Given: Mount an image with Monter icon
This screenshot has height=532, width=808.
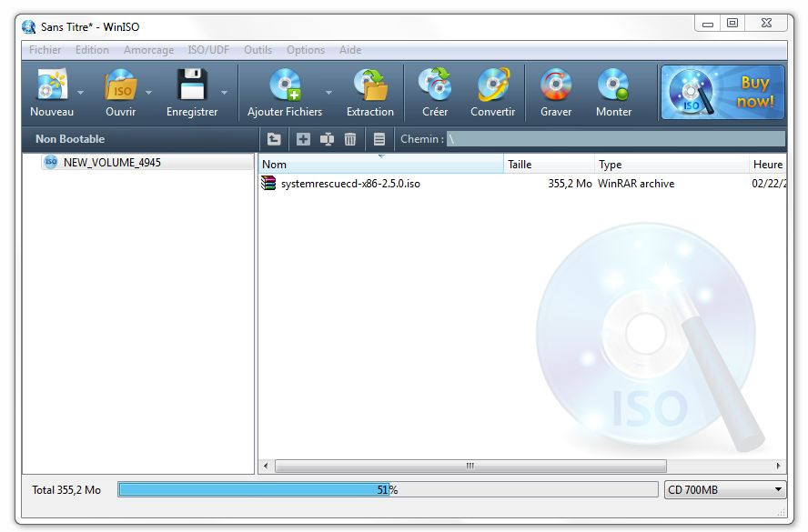Looking at the screenshot, I should coord(613,86).
